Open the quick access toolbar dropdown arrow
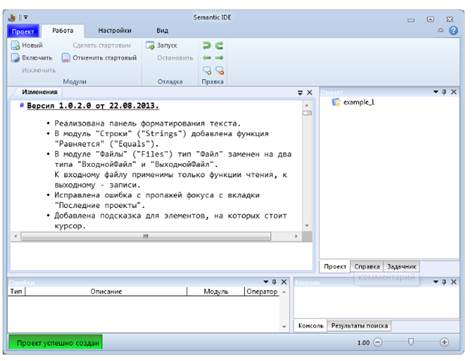 (26, 17)
